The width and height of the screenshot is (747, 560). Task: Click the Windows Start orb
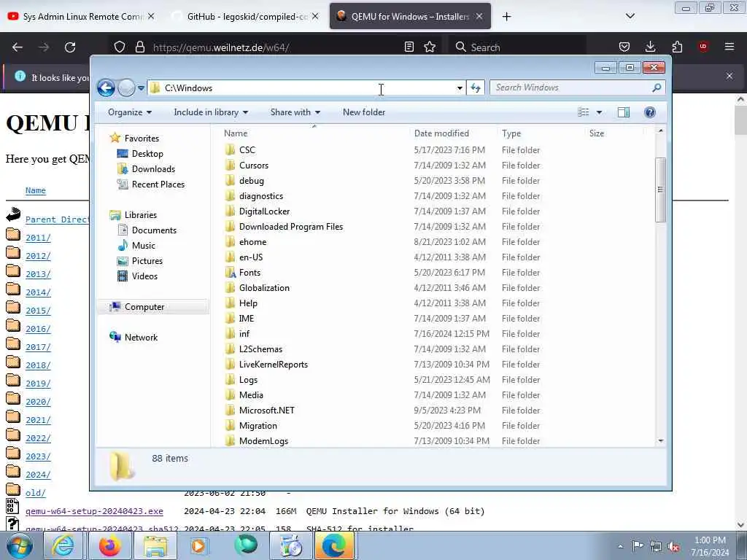click(20, 545)
